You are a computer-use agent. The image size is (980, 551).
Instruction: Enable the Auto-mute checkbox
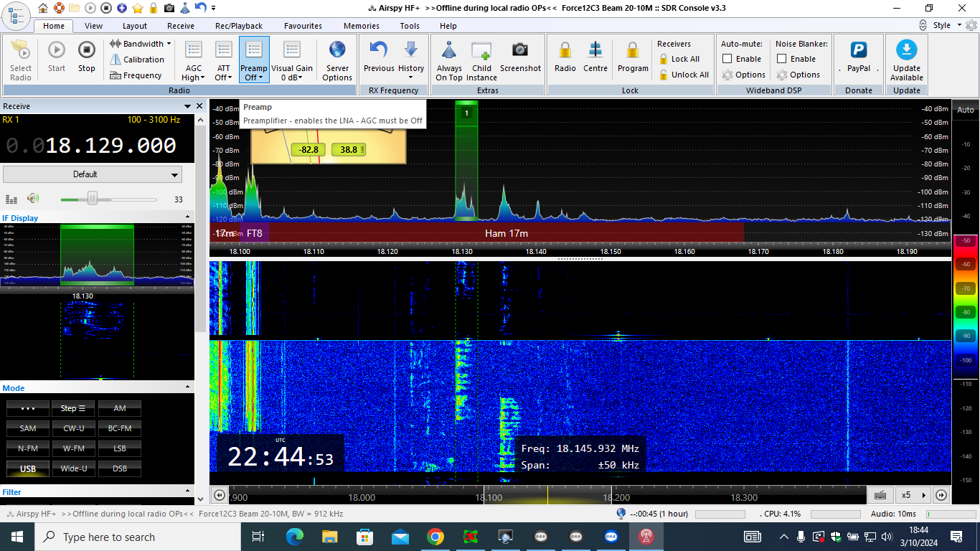(727, 59)
